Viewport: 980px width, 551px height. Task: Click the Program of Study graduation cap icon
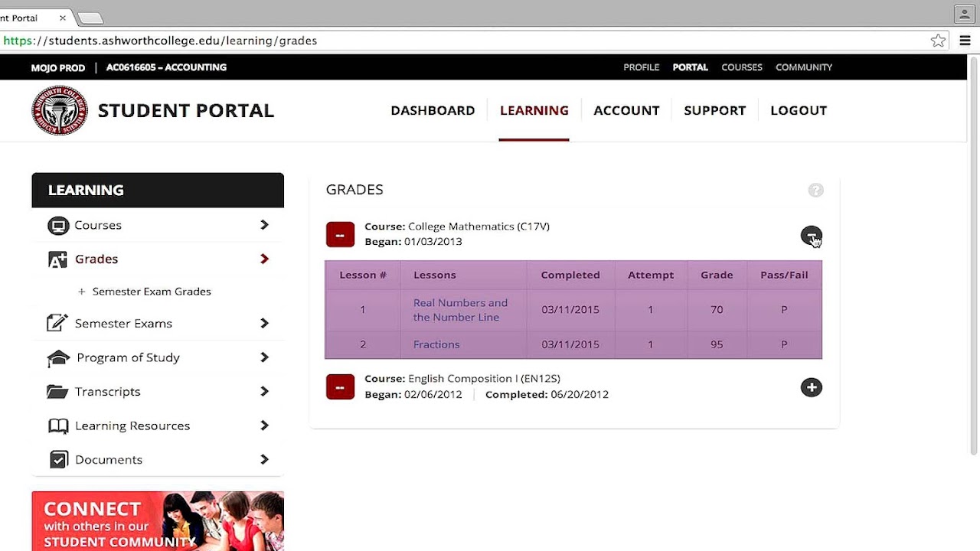coord(58,357)
